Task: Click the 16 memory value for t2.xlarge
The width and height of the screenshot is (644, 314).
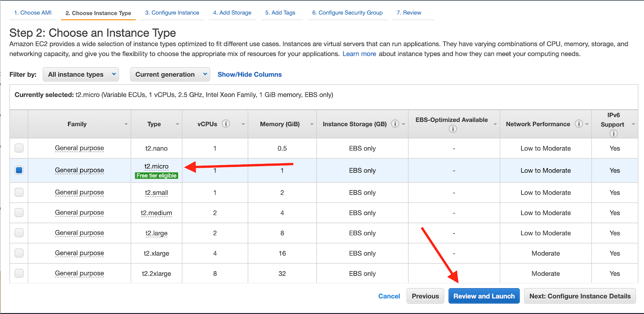Action: coord(282,253)
